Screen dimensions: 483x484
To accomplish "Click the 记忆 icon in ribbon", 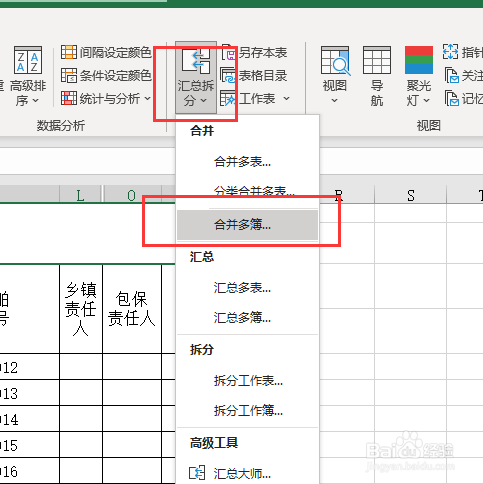I will pyautogui.click(x=452, y=98).
